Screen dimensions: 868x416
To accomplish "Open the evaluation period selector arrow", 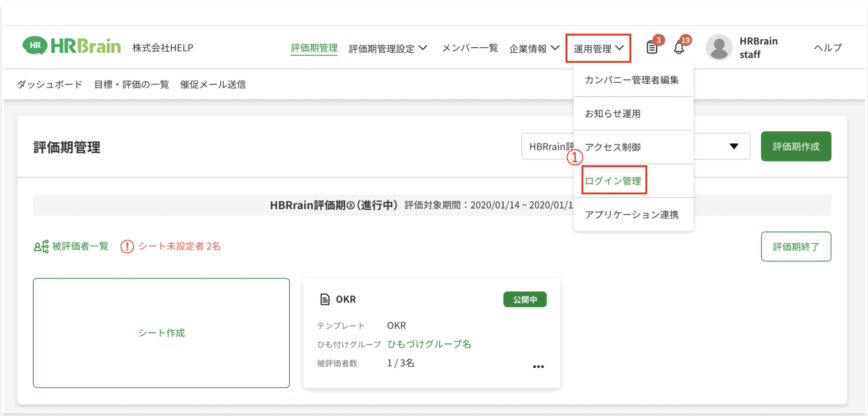I will coord(734,146).
